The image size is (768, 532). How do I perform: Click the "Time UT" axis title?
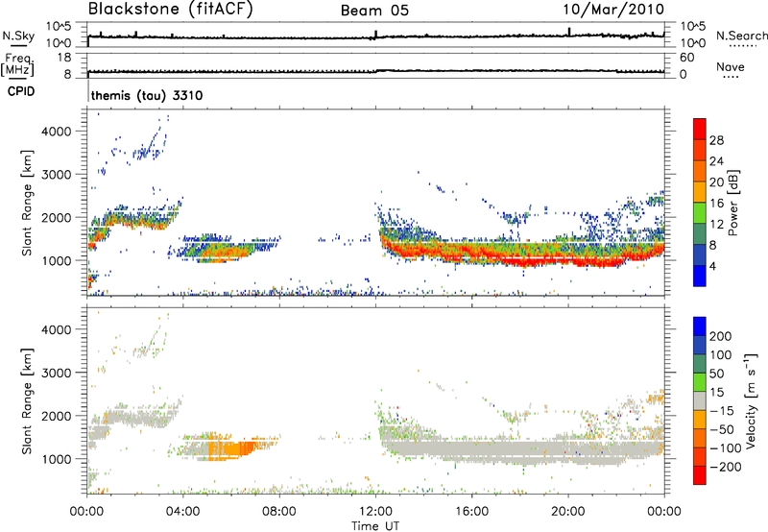point(375,526)
